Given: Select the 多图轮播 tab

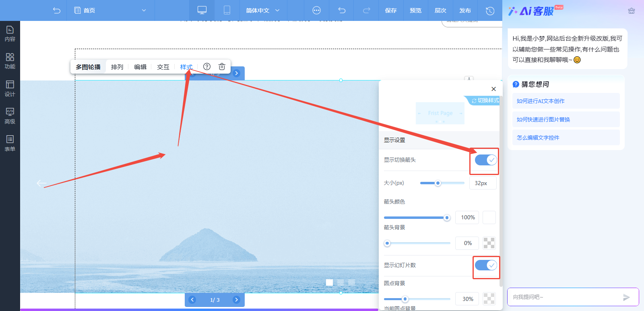Looking at the screenshot, I should coord(88,67).
